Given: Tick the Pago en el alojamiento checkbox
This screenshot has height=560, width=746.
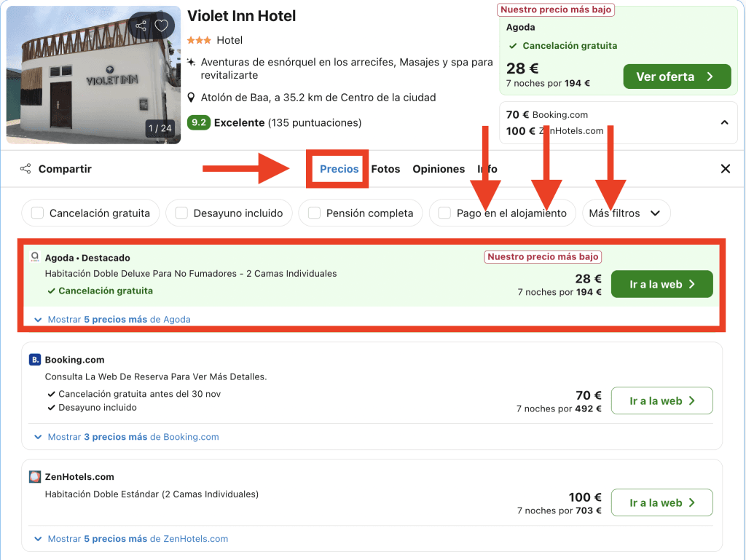Looking at the screenshot, I should point(444,213).
